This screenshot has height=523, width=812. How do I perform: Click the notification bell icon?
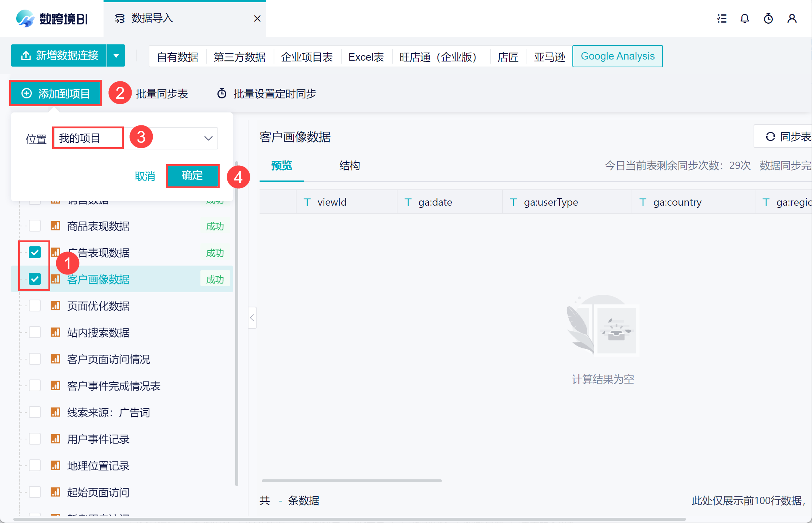pyautogui.click(x=744, y=18)
